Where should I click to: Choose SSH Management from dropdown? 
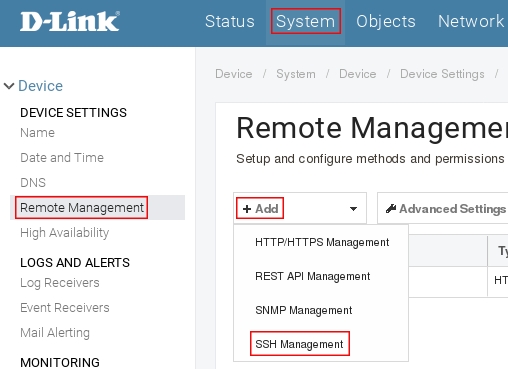point(299,344)
